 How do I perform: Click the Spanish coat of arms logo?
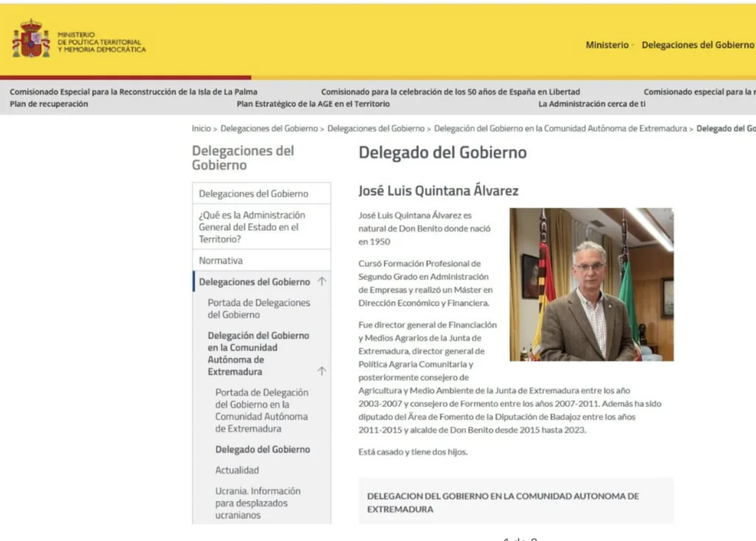(x=31, y=38)
